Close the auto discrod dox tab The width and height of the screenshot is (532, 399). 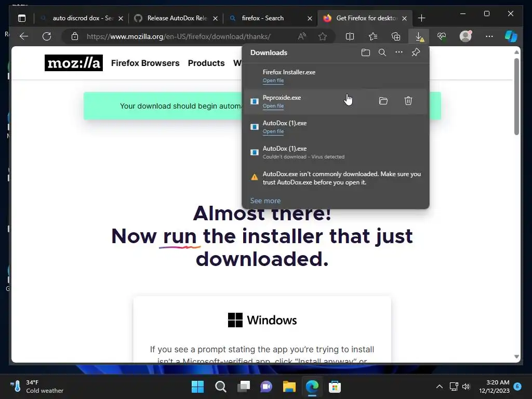tap(121, 18)
